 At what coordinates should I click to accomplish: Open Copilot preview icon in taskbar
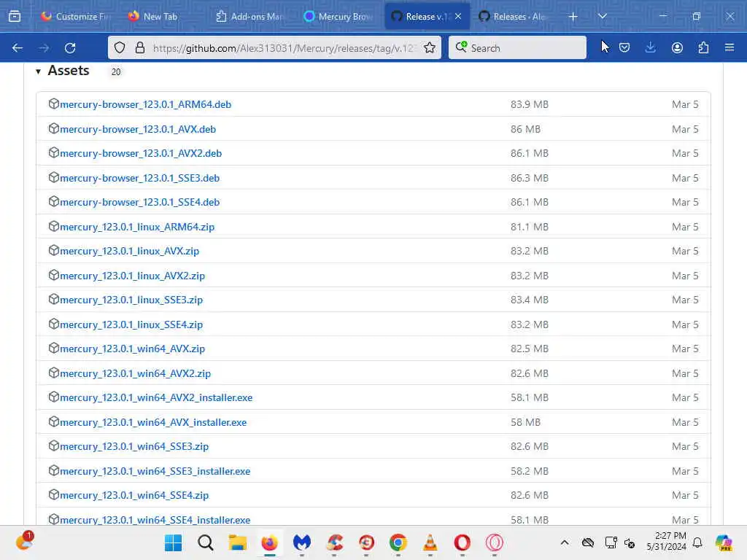pyautogui.click(x=723, y=542)
